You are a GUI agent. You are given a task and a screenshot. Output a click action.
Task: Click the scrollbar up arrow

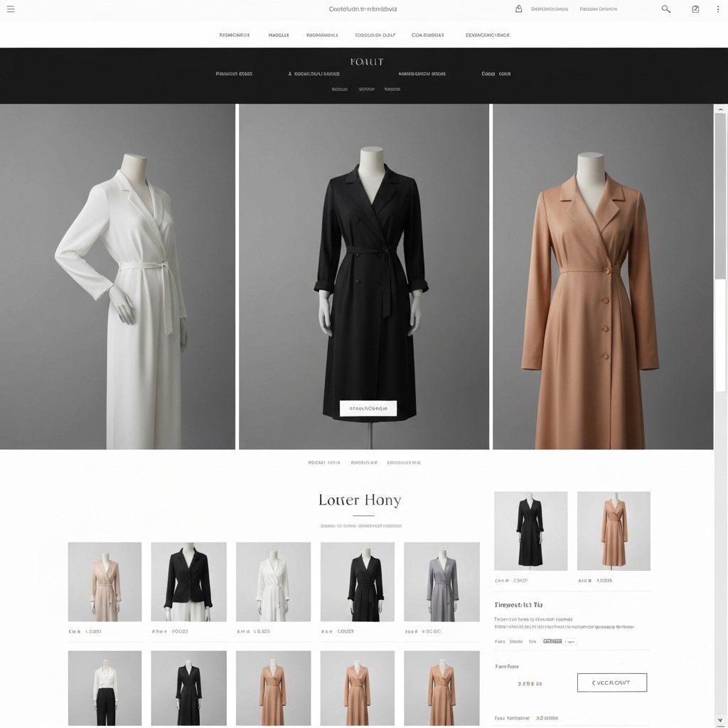(x=721, y=109)
